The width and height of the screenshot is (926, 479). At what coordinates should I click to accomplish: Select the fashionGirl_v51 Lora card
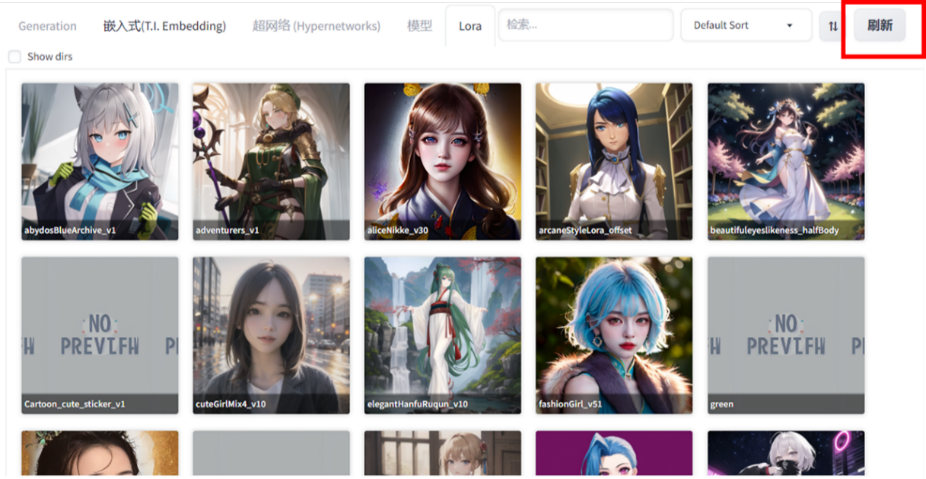(614, 335)
